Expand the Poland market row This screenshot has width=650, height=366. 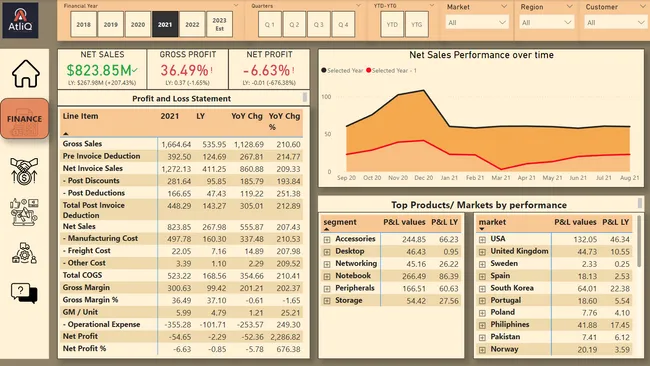pyautogui.click(x=482, y=313)
